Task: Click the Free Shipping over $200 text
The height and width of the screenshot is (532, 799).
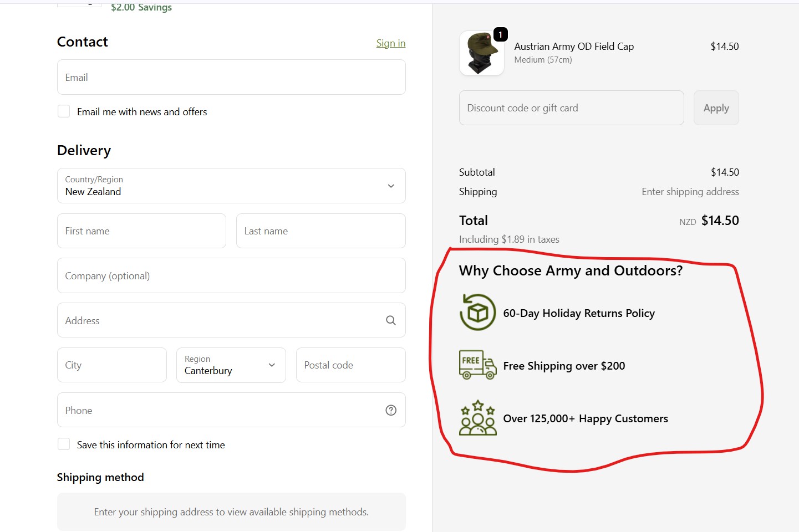Action: [x=564, y=366]
